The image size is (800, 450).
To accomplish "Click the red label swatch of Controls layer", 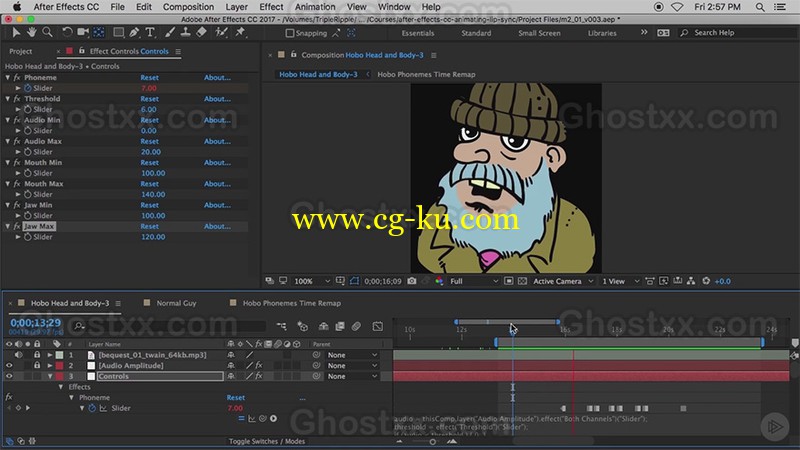I will [x=59, y=376].
